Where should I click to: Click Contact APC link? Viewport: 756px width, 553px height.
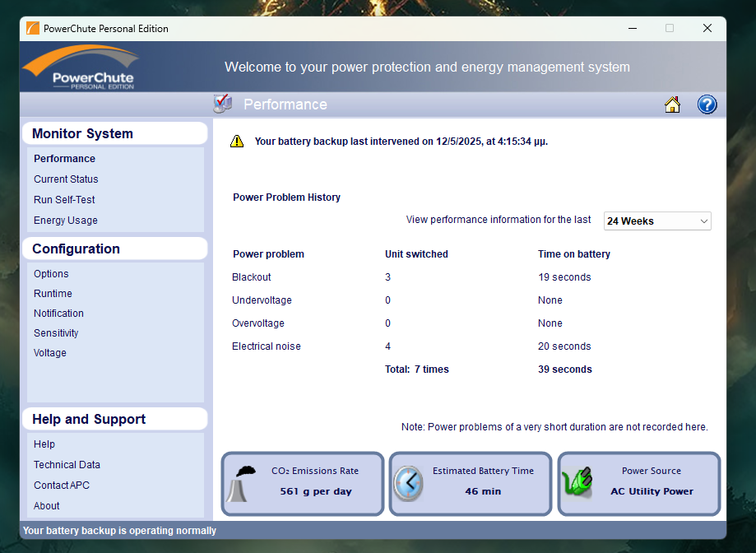62,486
